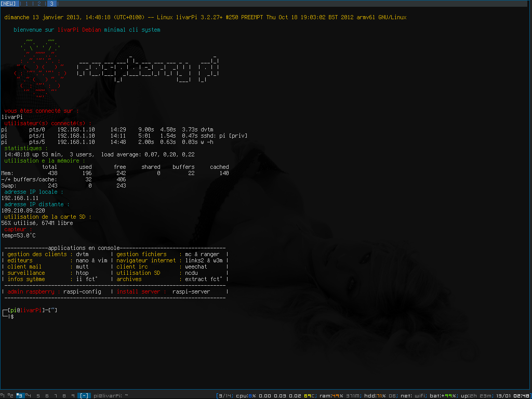Click the -/+ buffers/cache row
Viewport: 532px width, 399px height.
64,179
